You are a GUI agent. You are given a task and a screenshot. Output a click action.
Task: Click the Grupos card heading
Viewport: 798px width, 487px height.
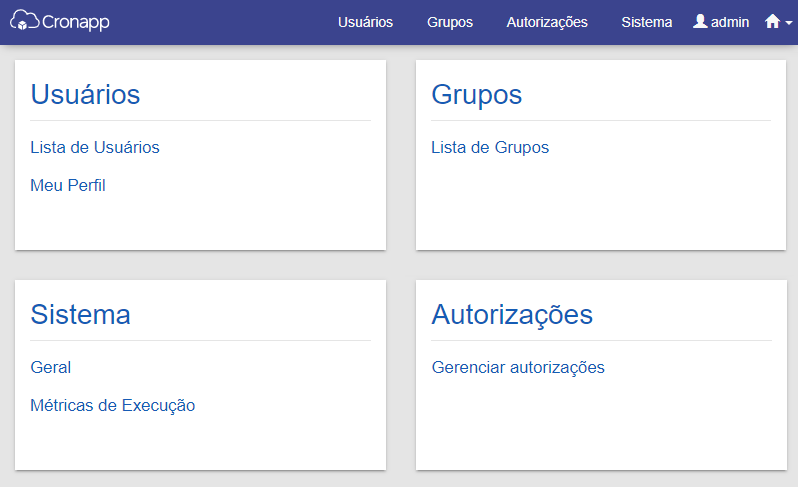477,96
